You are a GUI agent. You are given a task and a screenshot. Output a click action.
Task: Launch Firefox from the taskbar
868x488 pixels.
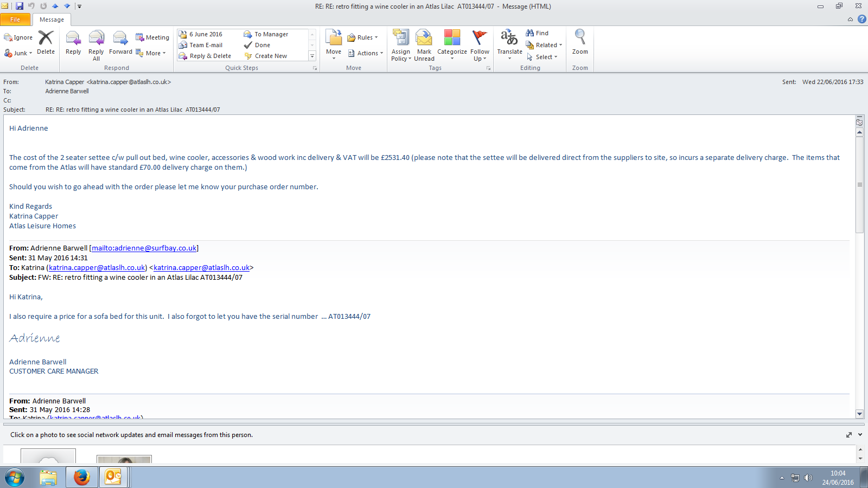(82, 478)
